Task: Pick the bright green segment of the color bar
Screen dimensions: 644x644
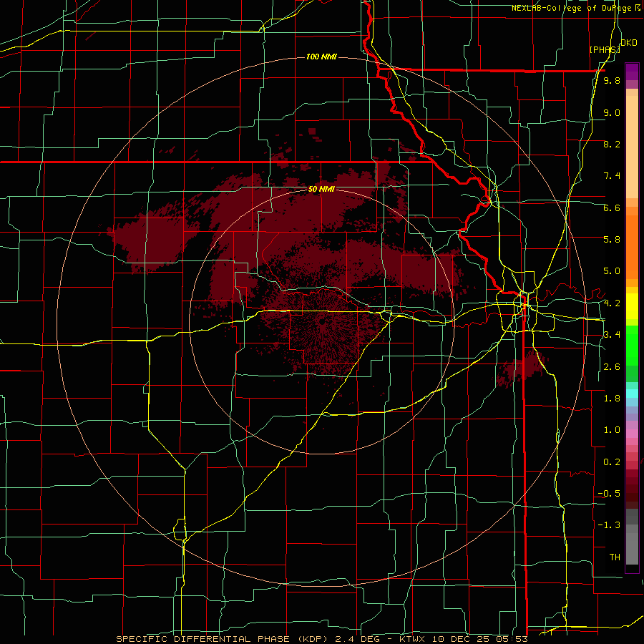Action: tap(632, 349)
